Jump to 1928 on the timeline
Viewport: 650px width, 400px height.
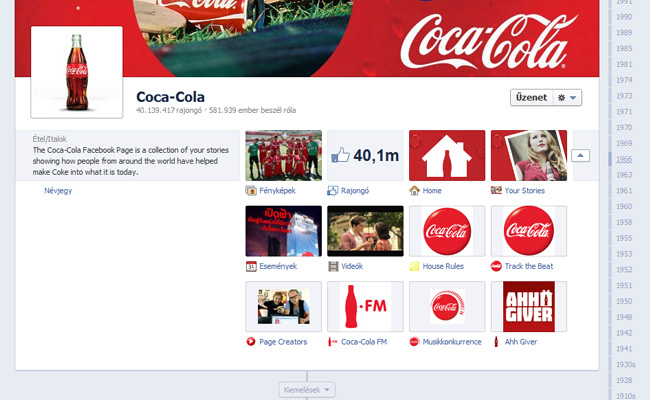624,380
